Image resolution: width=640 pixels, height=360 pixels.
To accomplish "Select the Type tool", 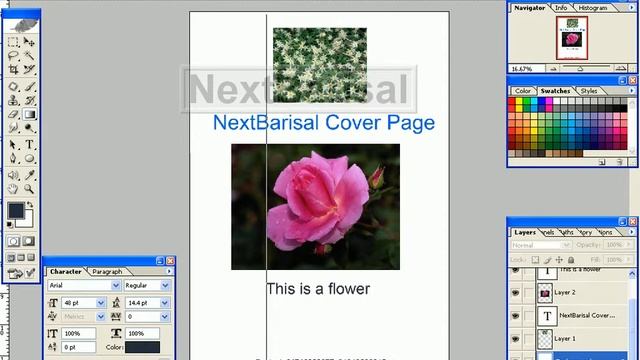I will (x=29, y=144).
